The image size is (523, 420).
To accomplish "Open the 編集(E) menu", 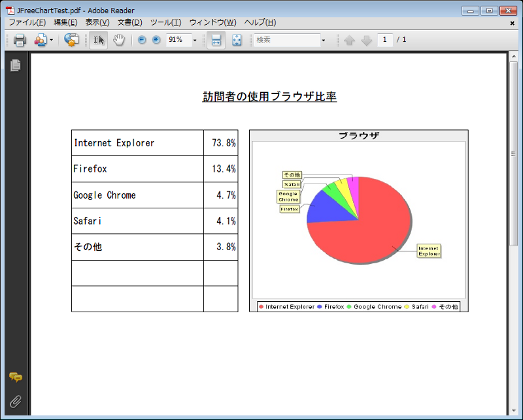I will (x=66, y=22).
